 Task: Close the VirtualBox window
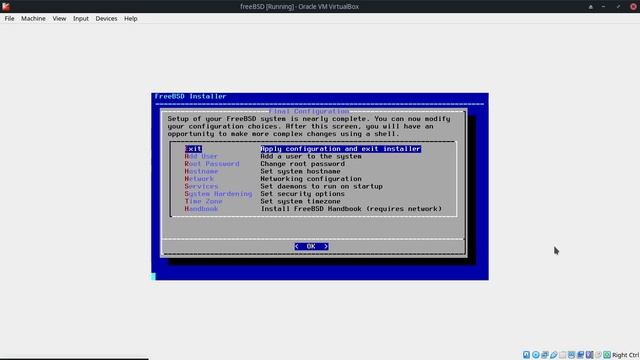tap(633, 7)
